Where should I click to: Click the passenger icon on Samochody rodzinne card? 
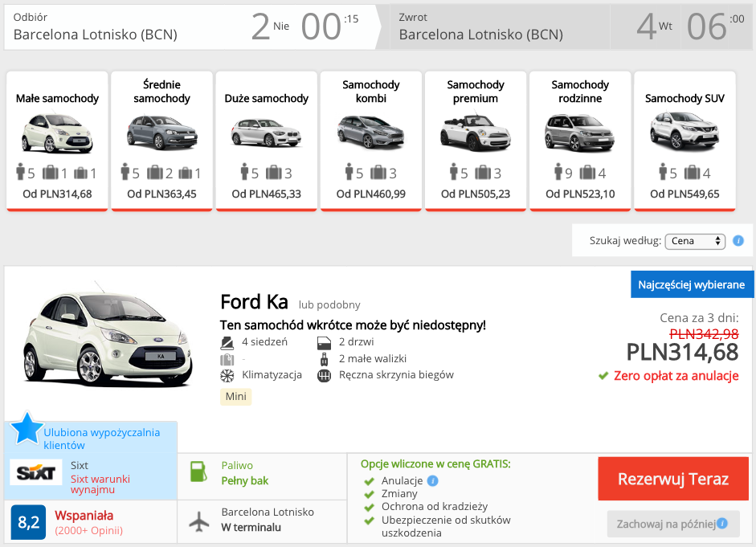click(x=558, y=171)
